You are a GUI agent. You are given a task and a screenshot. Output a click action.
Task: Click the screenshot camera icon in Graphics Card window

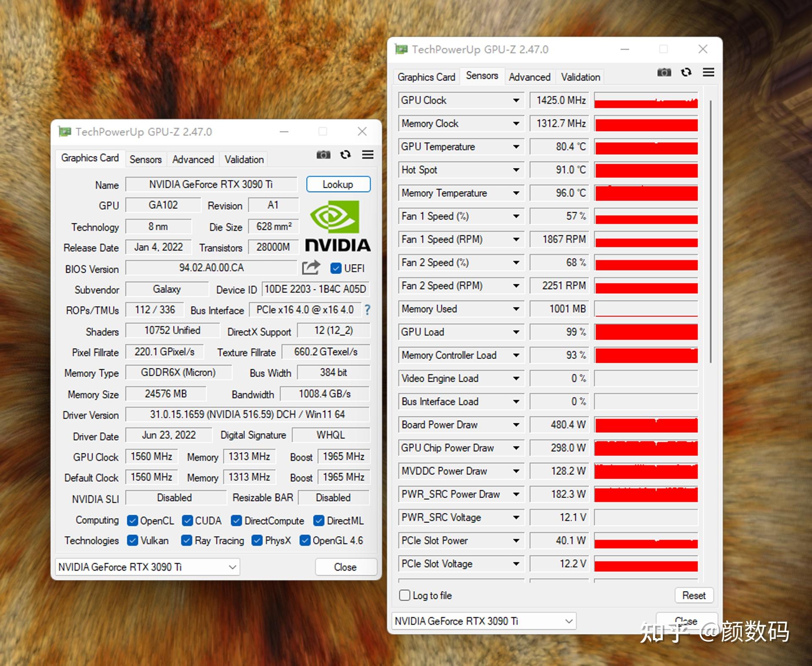(x=324, y=155)
